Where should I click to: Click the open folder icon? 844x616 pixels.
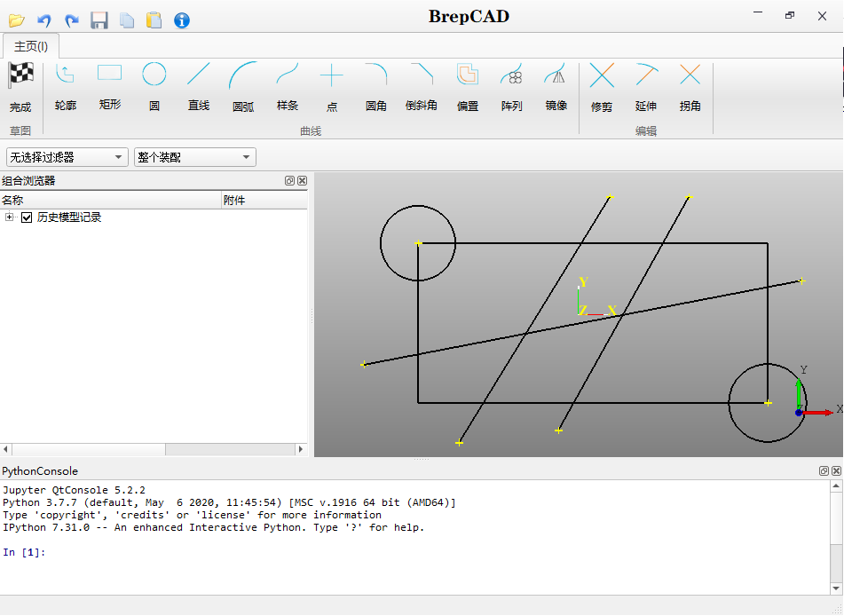point(17,20)
